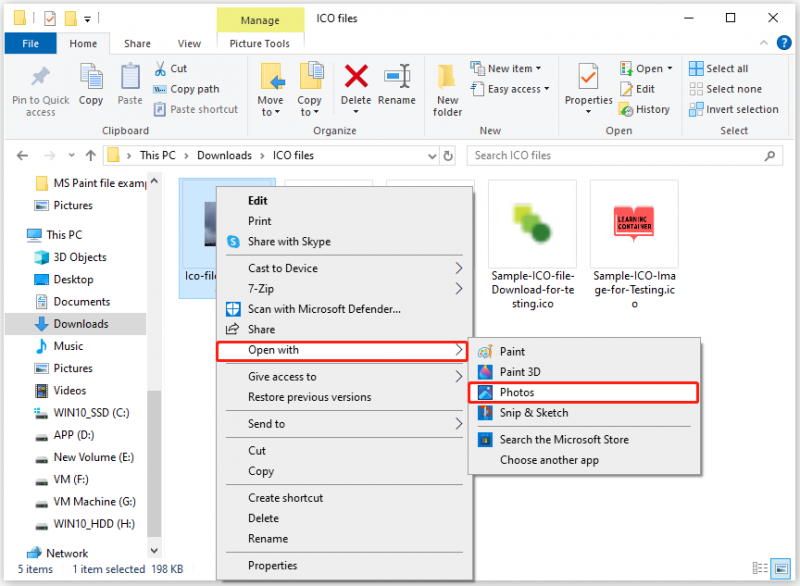
Task: Click the red Delete icon in ribbon
Action: [356, 77]
